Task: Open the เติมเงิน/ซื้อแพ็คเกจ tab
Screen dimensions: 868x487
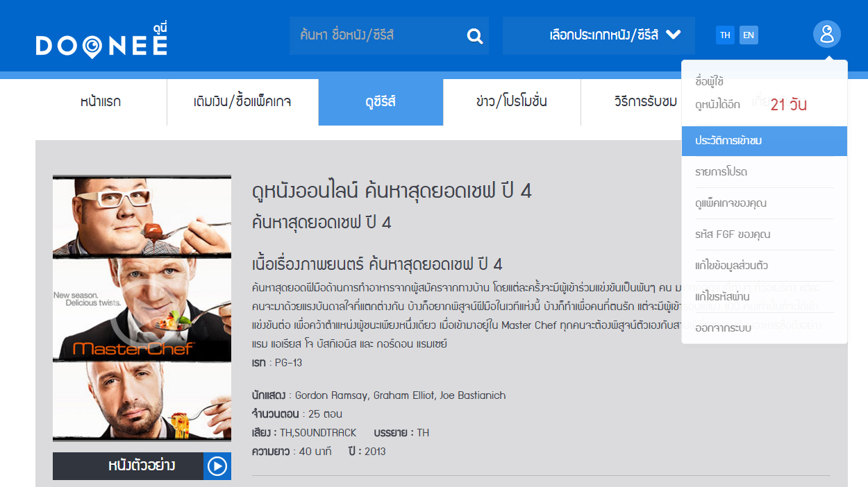Action: (242, 102)
